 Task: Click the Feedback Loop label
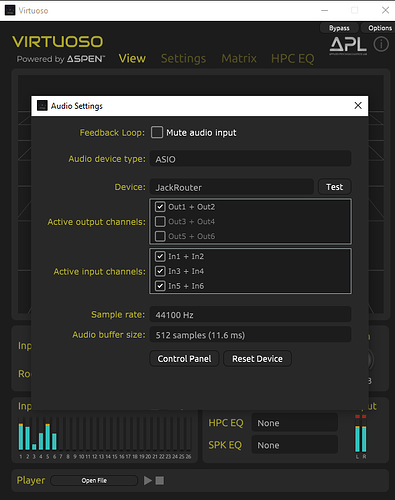(x=112, y=133)
